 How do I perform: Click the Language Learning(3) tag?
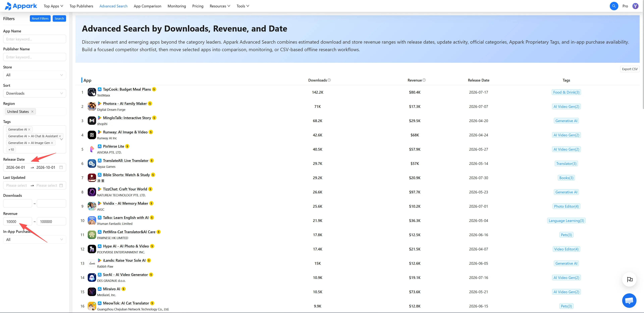[x=566, y=221]
